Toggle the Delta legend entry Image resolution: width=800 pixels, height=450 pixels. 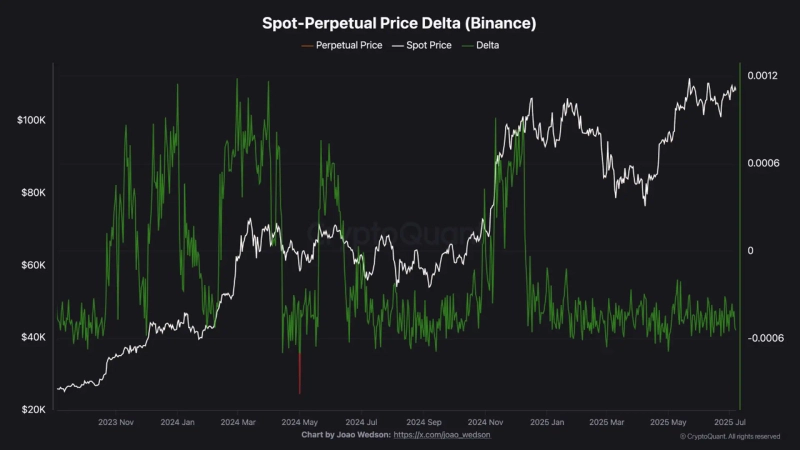pos(486,46)
